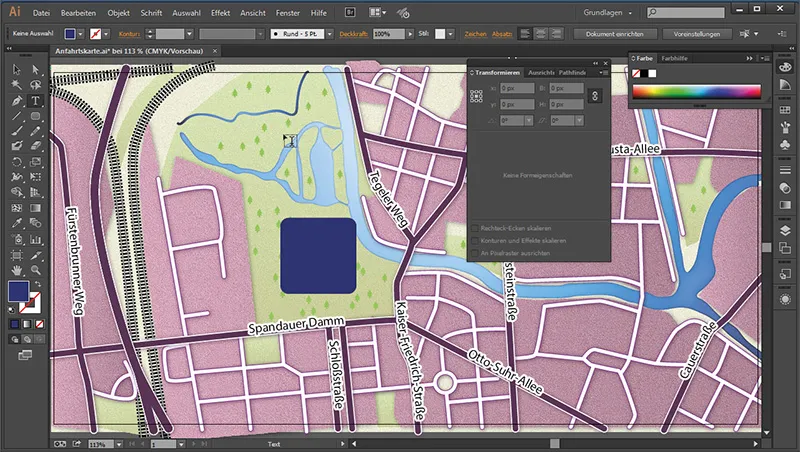The image size is (800, 452).
Task: Select the Paintbrush tool
Action: tap(17, 131)
